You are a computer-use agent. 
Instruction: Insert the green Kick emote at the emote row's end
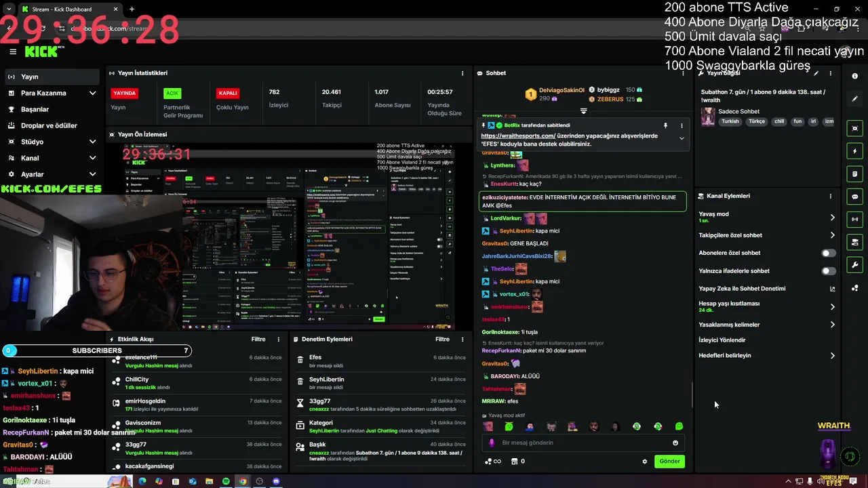coord(679,426)
